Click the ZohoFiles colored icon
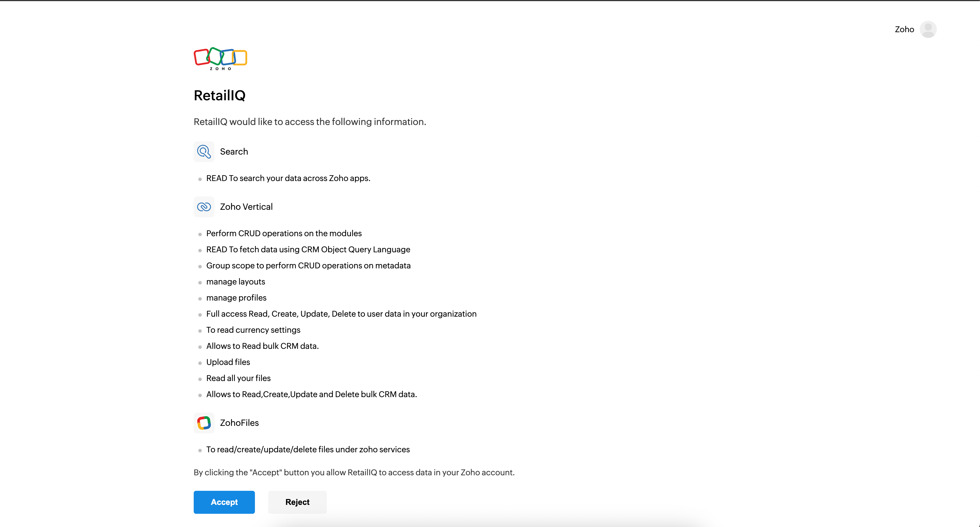Image resolution: width=980 pixels, height=527 pixels. [x=204, y=423]
